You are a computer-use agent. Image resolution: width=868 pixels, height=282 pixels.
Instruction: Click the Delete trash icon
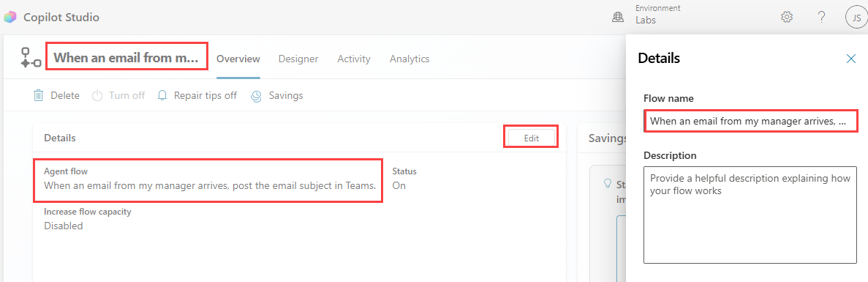click(38, 95)
